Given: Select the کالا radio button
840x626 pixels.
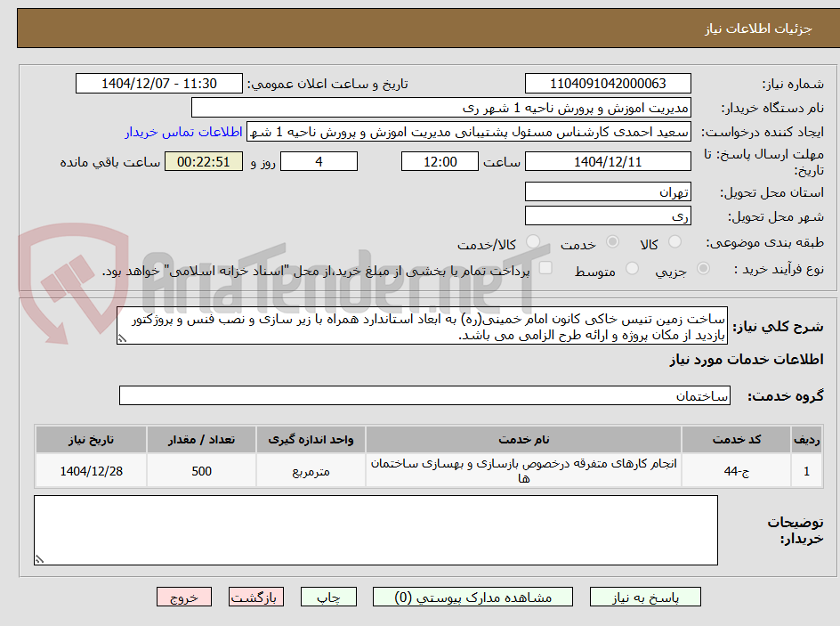Looking at the screenshot, I should click(x=675, y=241).
